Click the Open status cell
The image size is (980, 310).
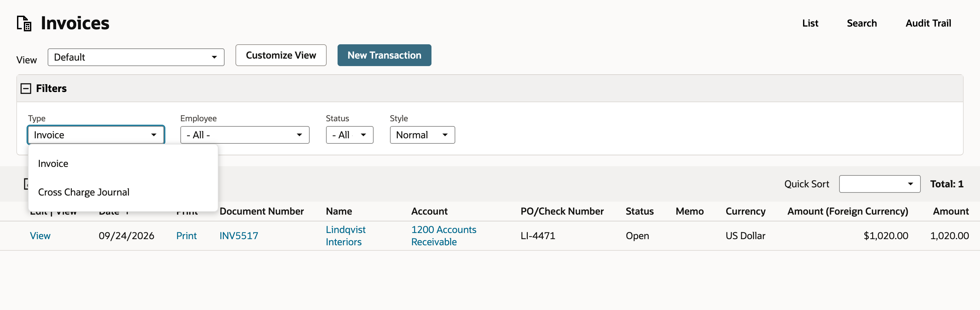637,236
